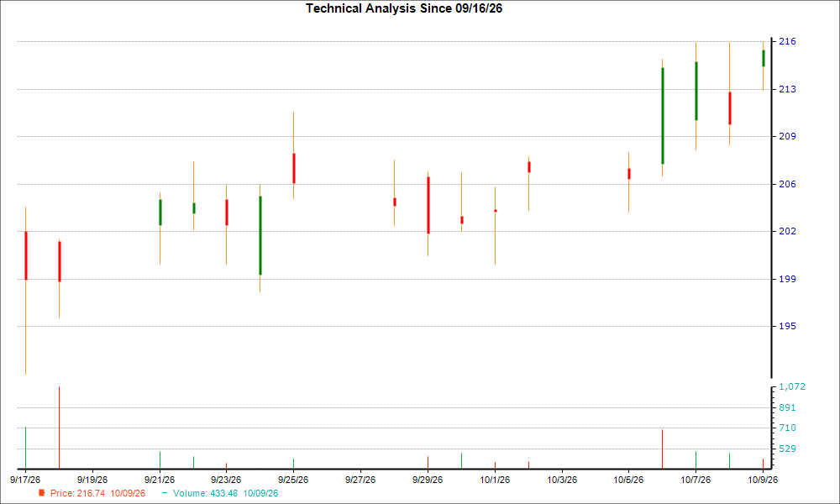
Task: Click the 'Volume: 433.48 10/09/26' legend text
Action: [x=225, y=493]
